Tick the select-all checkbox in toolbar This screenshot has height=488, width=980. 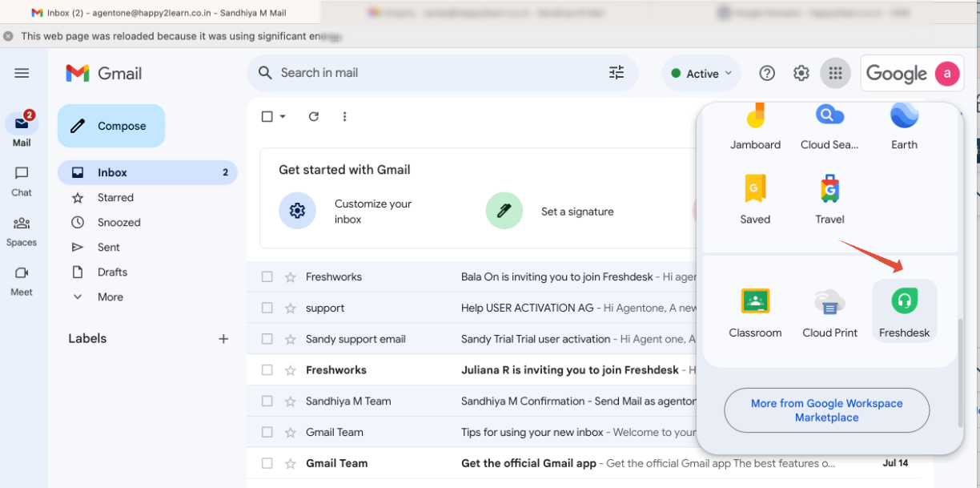tap(267, 116)
